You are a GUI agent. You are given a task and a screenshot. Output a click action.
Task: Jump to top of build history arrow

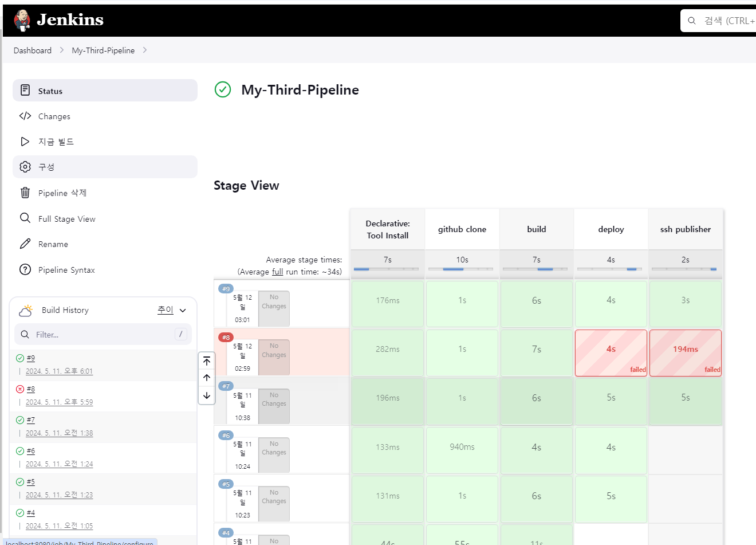207,360
